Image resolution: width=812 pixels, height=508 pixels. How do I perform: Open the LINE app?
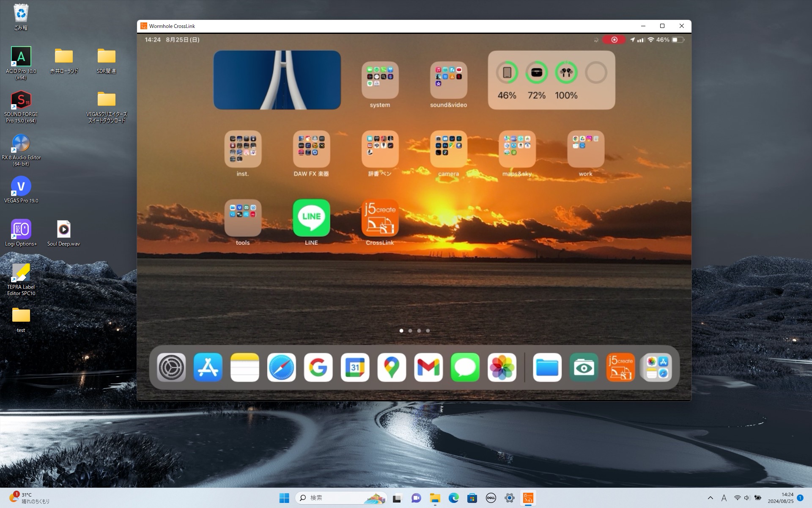coord(311,218)
